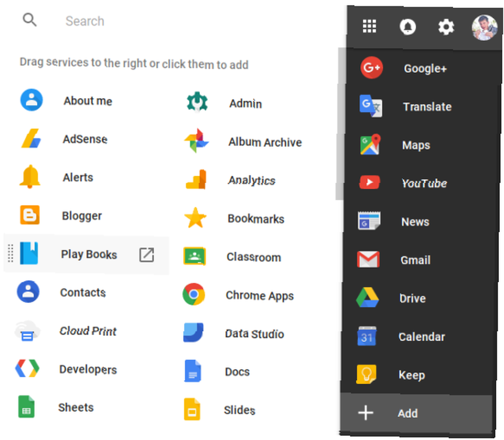The image size is (504, 440).
Task: Click the YouTube icon in sidebar
Action: [x=369, y=182]
